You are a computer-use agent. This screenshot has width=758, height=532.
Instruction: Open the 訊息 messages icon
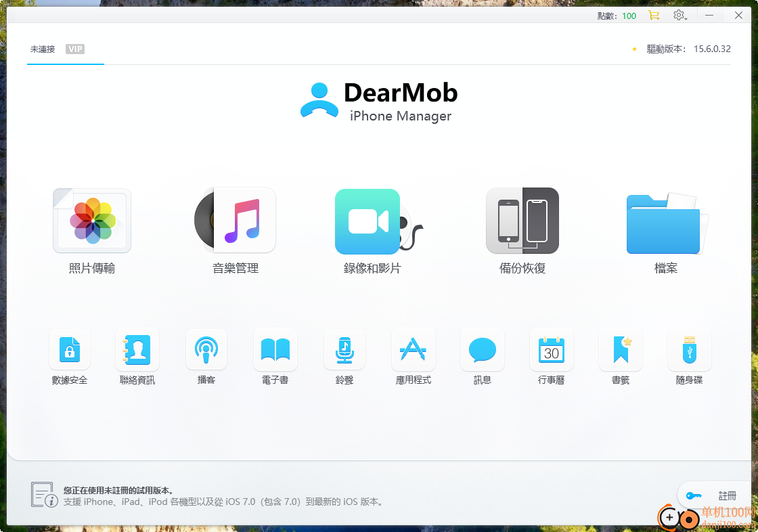pos(483,349)
